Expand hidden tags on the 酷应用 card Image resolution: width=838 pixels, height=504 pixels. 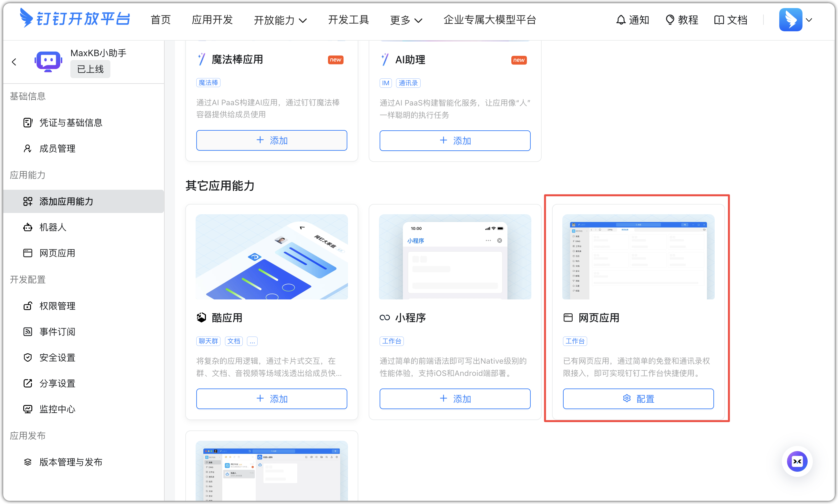(x=252, y=341)
